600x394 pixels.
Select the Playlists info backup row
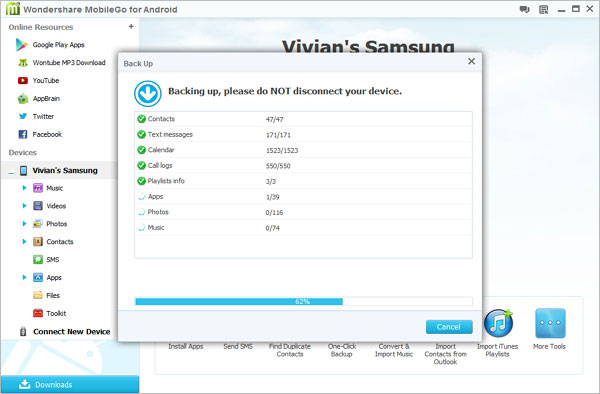coord(303,181)
